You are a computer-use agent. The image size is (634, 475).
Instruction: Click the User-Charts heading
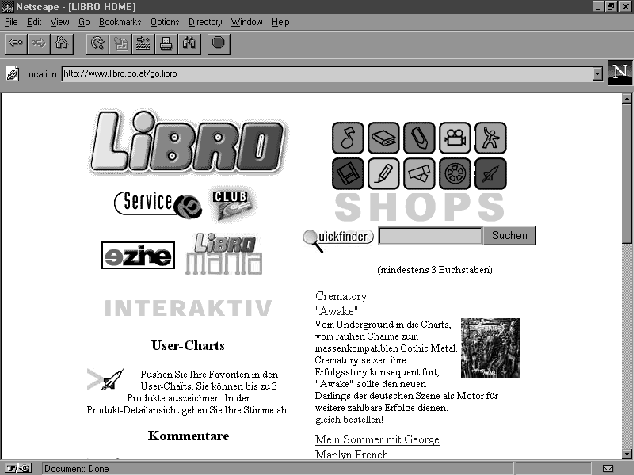click(x=188, y=346)
